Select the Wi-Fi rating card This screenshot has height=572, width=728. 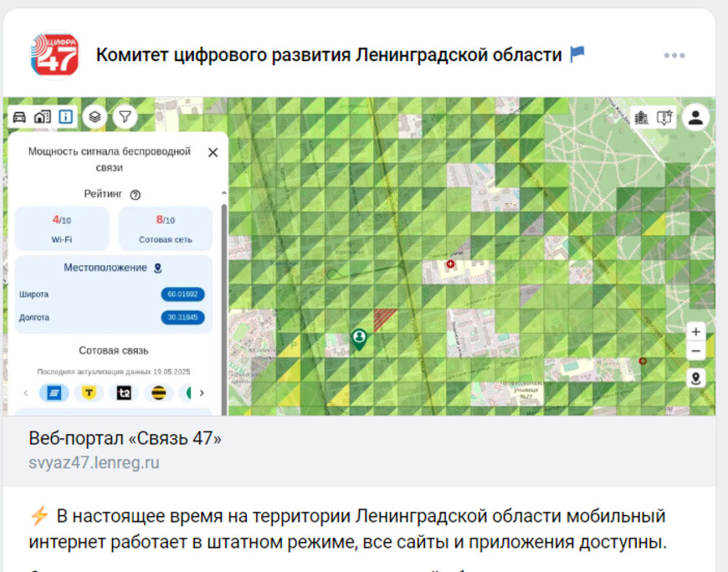[x=62, y=228]
